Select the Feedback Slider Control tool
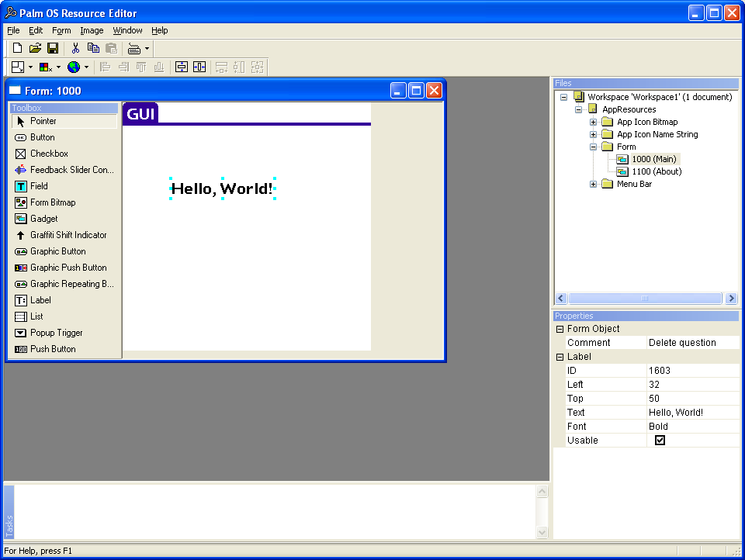The image size is (745, 560). pyautogui.click(x=64, y=170)
